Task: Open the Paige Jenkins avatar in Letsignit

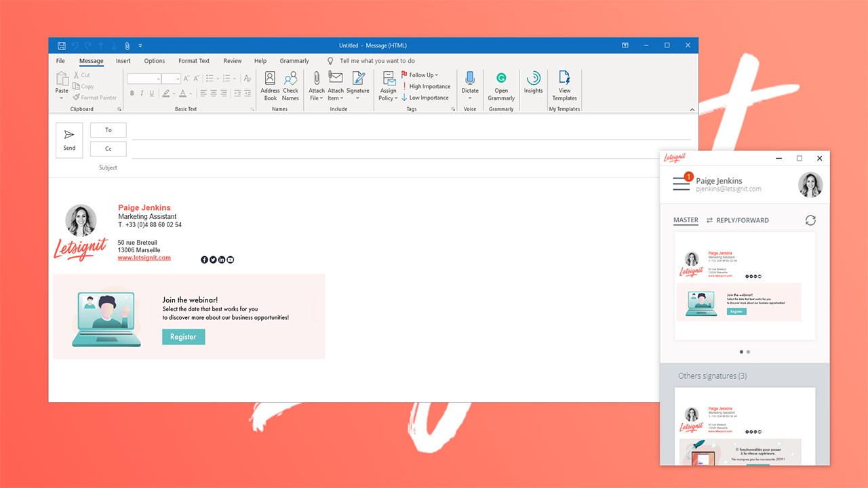Action: [x=810, y=184]
